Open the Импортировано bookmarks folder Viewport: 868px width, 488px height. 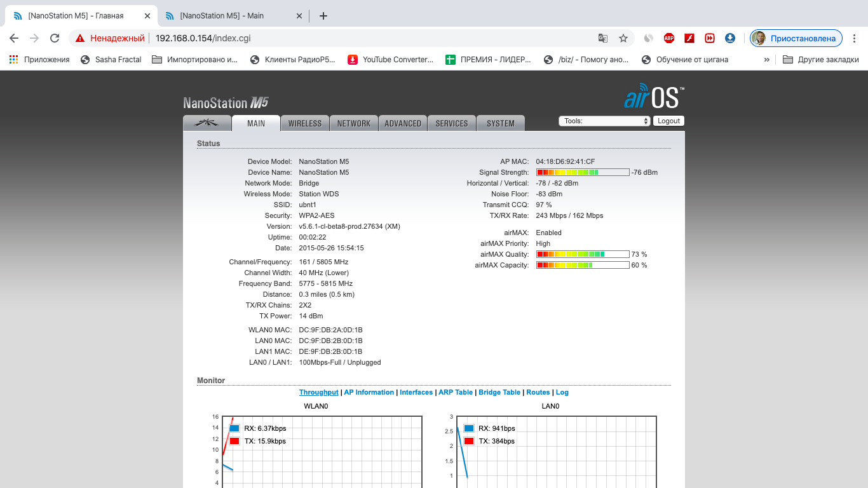(194, 60)
